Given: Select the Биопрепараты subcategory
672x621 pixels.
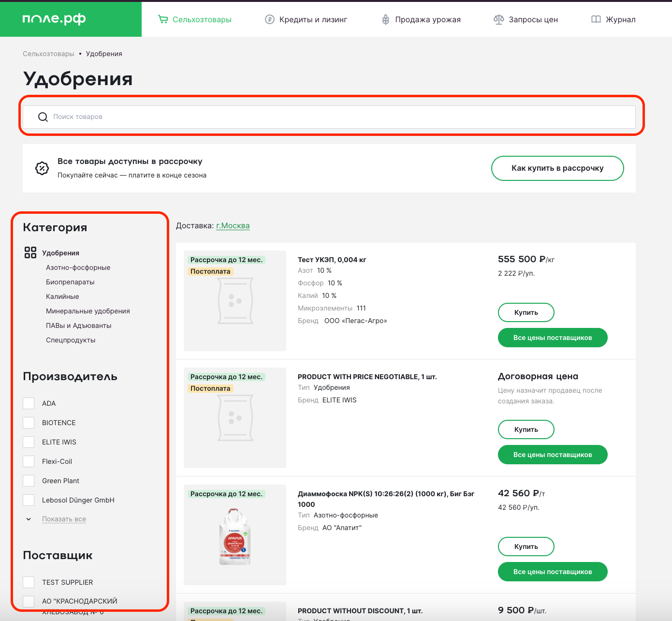Looking at the screenshot, I should pyautogui.click(x=70, y=282).
